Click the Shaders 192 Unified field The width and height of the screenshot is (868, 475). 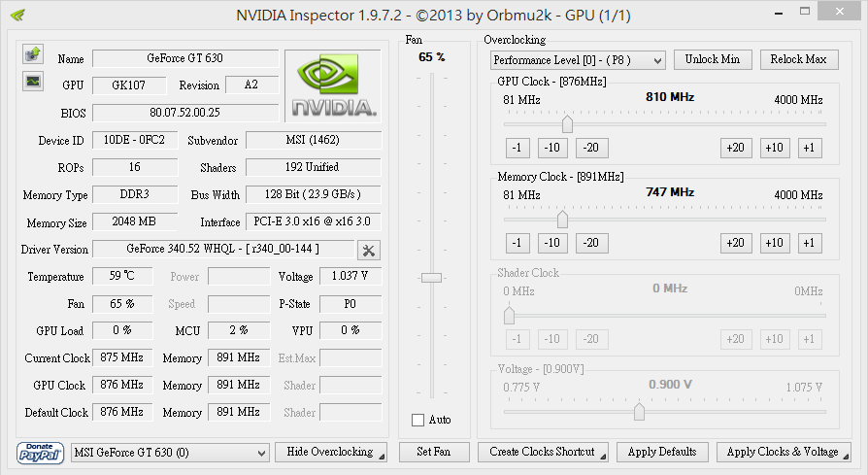tap(314, 167)
